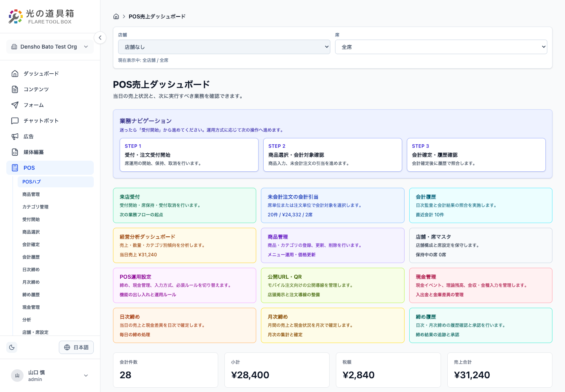
Task: Click the Chatbot speech-bubble icon
Action: (x=15, y=121)
